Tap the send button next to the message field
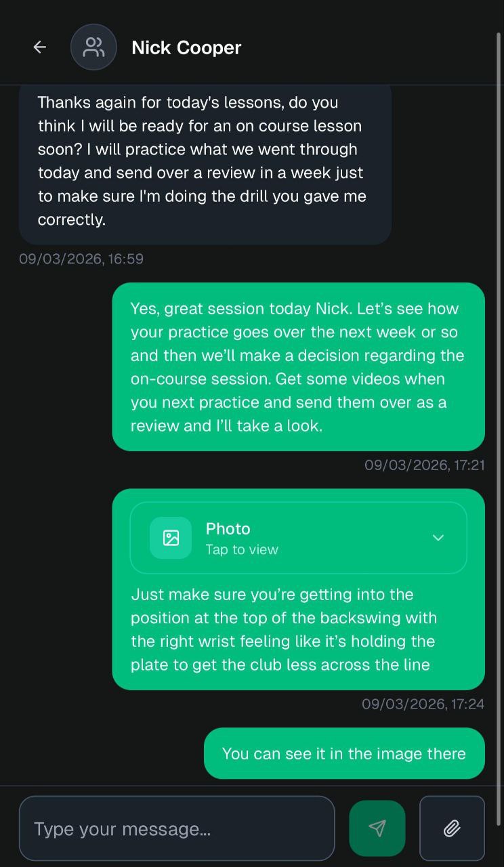The image size is (504, 867). 377,828
